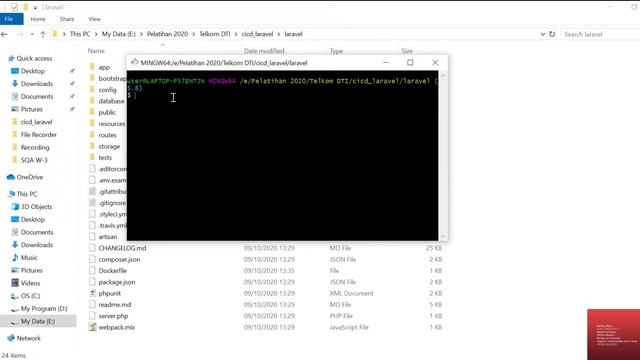The height and width of the screenshot is (360, 640).
Task: Open My Program (D:) drive
Action: coord(44,309)
